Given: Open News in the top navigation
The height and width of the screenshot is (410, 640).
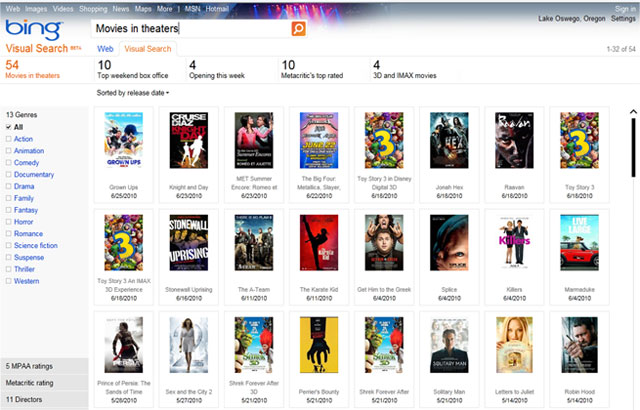Looking at the screenshot, I should [121, 9].
